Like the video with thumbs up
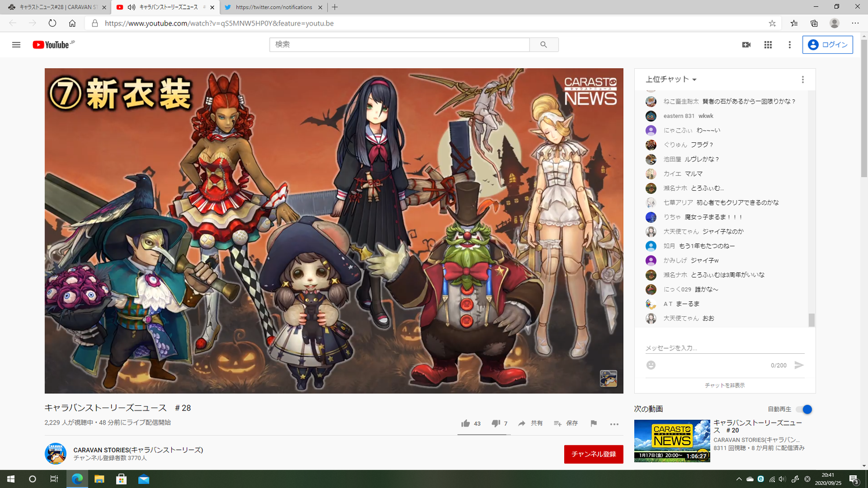 tap(466, 423)
